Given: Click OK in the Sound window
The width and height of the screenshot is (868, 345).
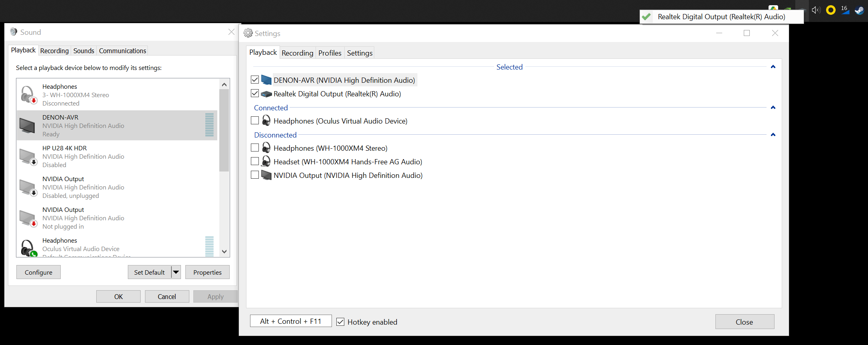Looking at the screenshot, I should (x=118, y=297).
